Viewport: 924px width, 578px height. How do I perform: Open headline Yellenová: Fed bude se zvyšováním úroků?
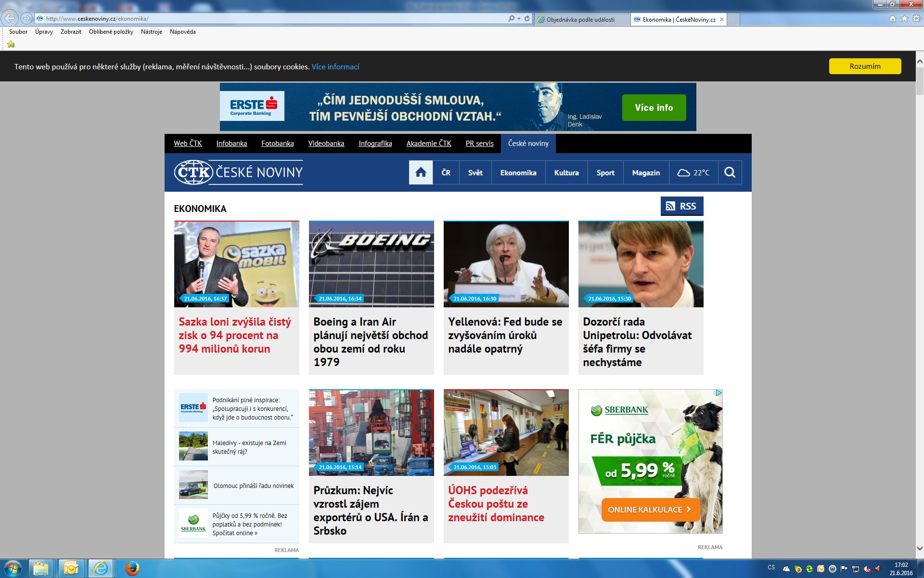(505, 335)
